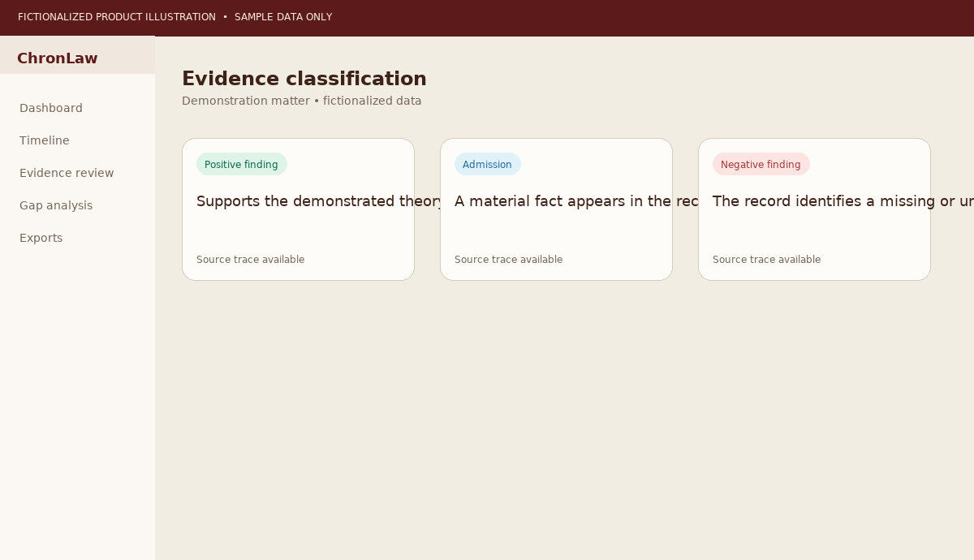Click the Positive finding badge
The height and width of the screenshot is (560, 974).
(x=241, y=164)
